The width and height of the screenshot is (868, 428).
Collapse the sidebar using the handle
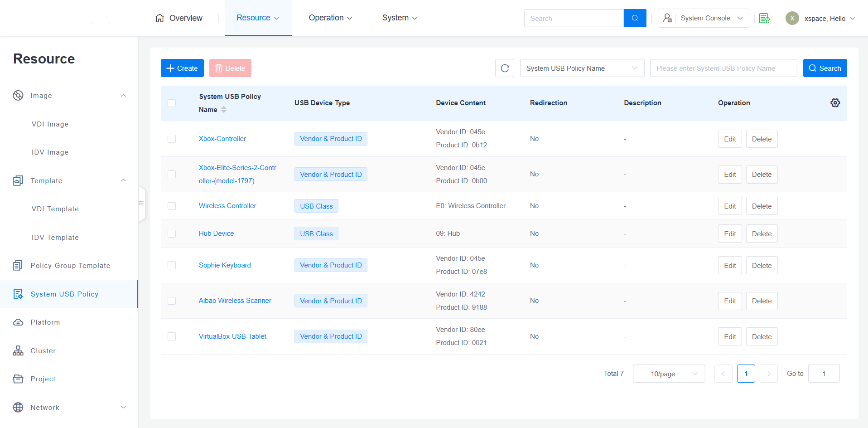(141, 204)
